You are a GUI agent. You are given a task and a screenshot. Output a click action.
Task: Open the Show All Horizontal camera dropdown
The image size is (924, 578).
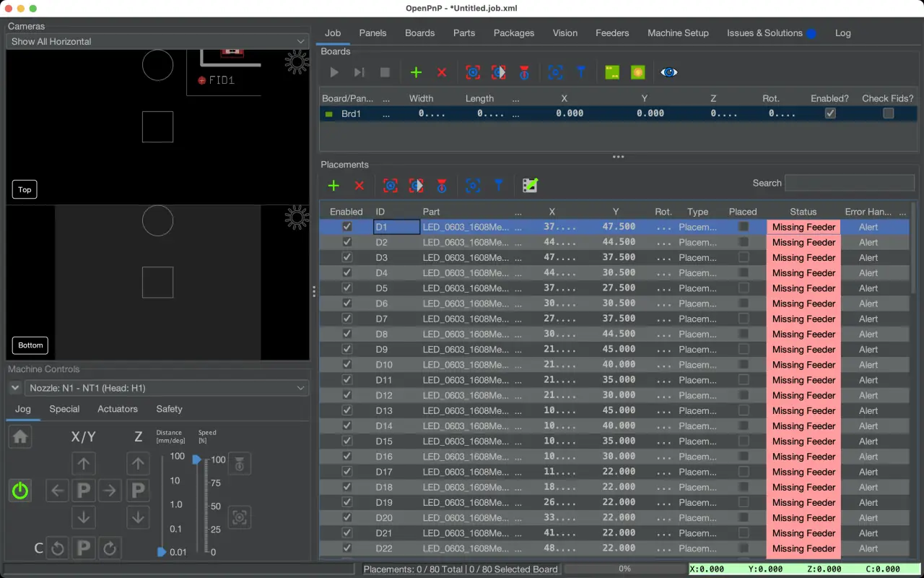pos(157,41)
